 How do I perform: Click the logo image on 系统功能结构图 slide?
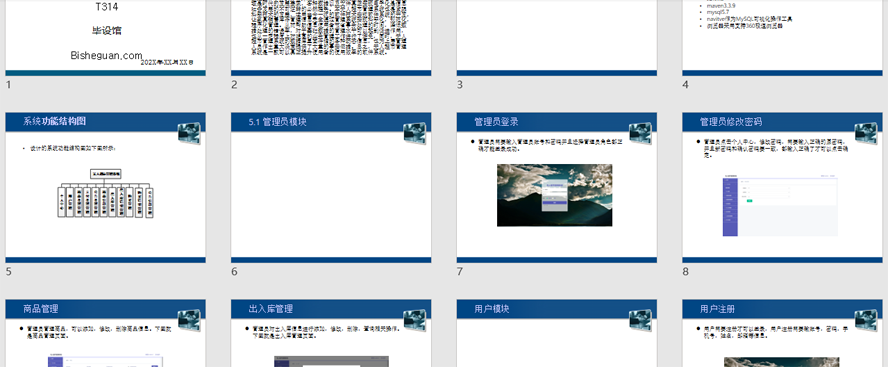[189, 133]
